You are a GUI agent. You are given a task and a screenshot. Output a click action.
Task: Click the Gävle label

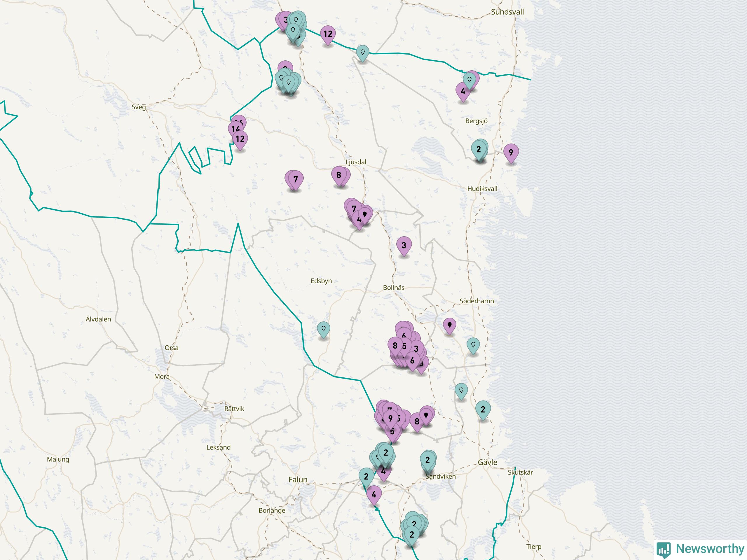[487, 462]
